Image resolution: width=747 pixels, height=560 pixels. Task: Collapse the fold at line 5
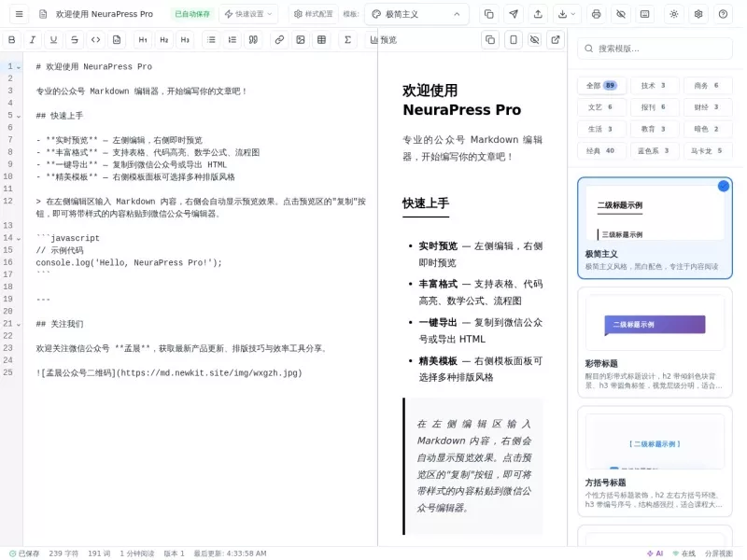pos(19,116)
